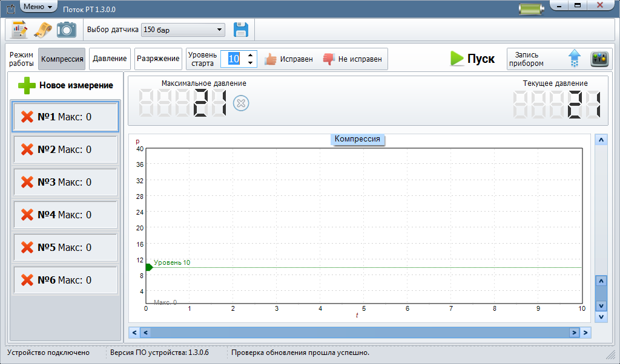Increase start level with up arrow

coord(251,55)
